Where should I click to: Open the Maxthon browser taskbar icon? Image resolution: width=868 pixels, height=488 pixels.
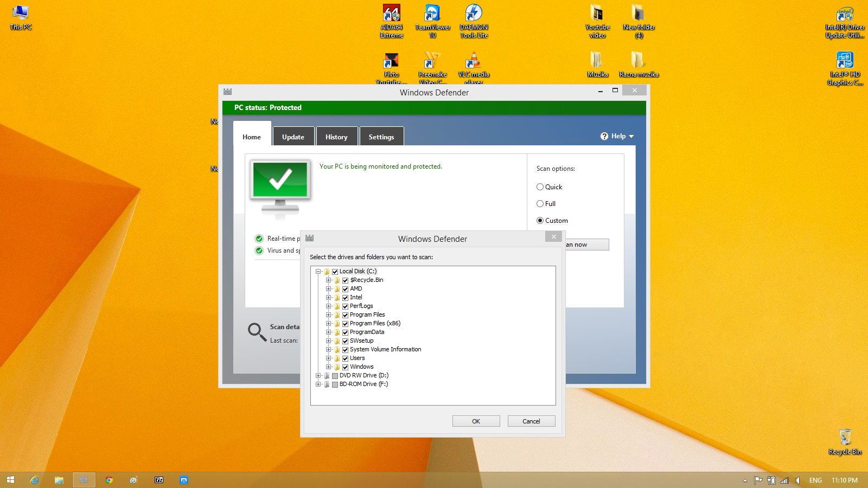coord(184,480)
